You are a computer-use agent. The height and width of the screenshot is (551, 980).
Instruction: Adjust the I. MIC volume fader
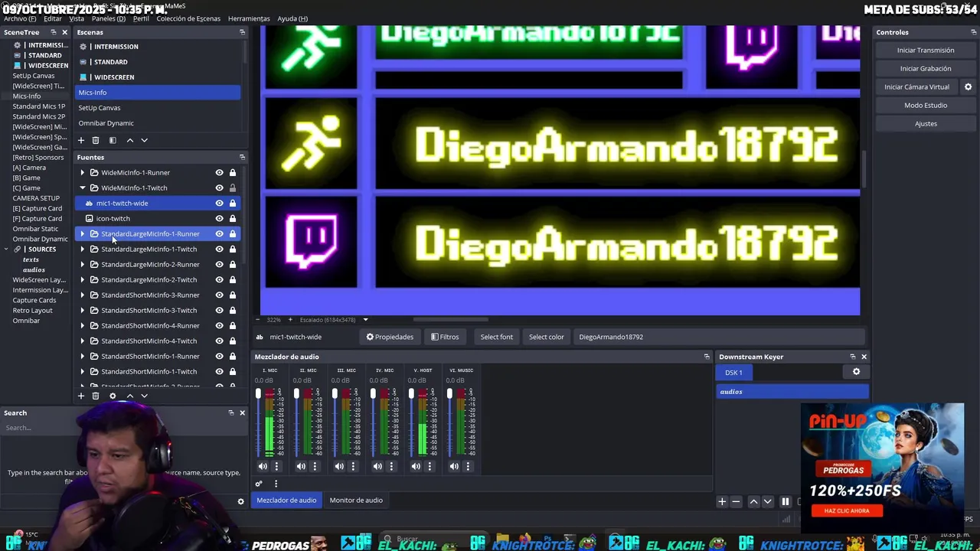pyautogui.click(x=259, y=393)
